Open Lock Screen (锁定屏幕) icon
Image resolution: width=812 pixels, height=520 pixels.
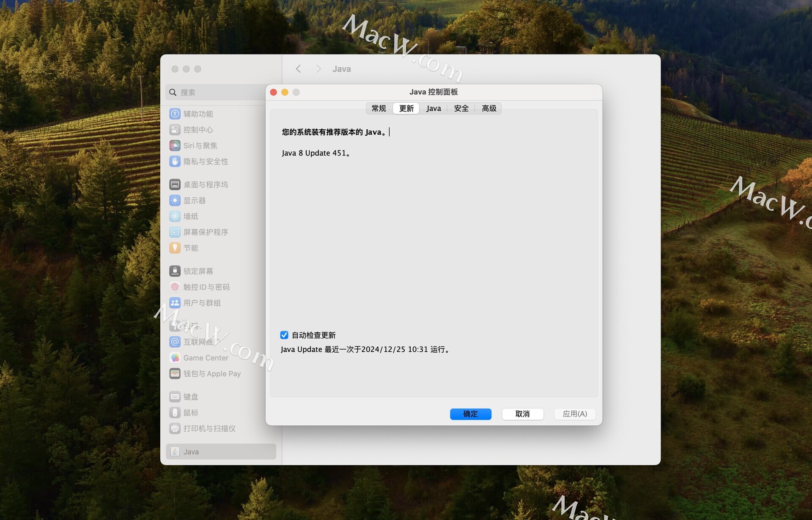tap(175, 271)
